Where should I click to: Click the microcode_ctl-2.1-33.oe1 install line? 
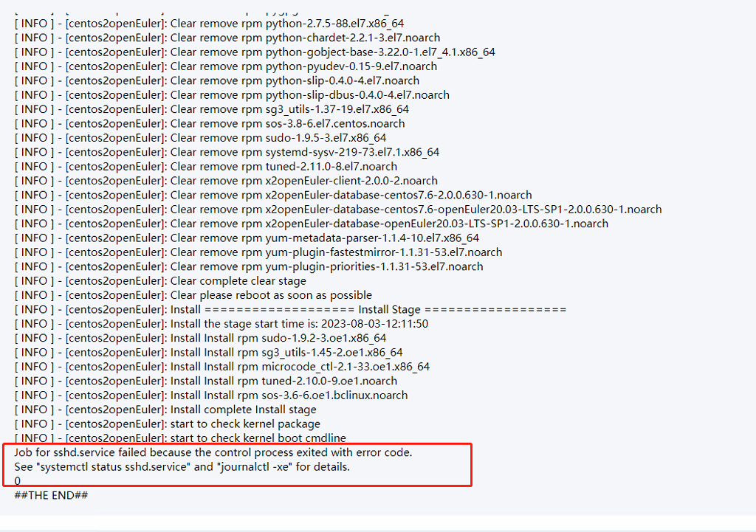pos(221,367)
